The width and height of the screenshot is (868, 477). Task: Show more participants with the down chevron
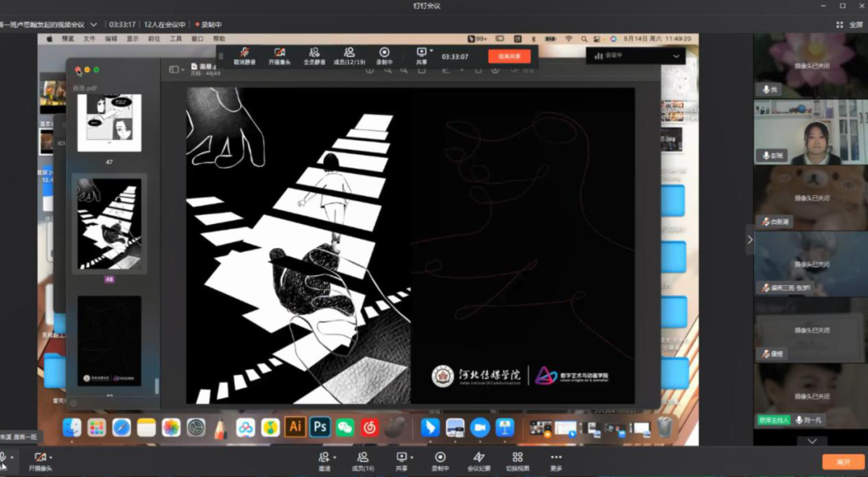click(x=812, y=441)
